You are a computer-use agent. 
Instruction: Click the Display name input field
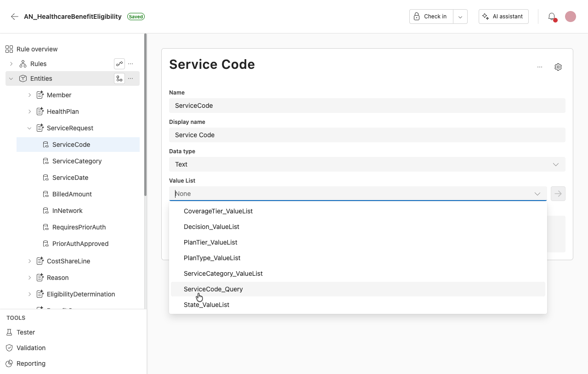coord(367,135)
